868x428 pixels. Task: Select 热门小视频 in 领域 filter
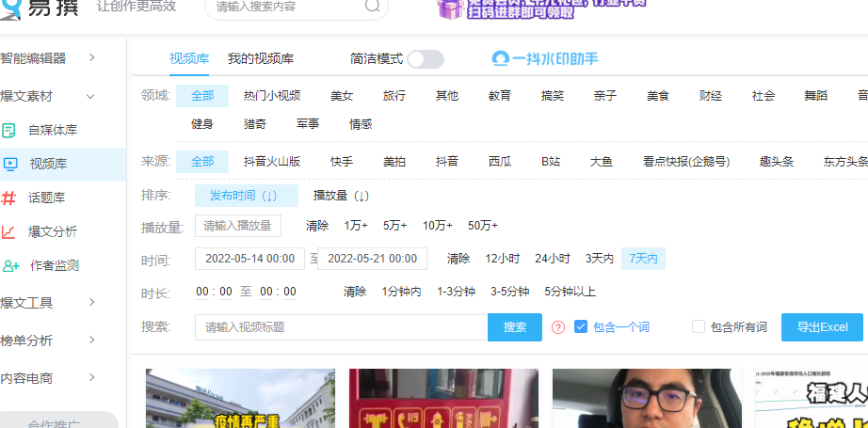[x=272, y=96]
